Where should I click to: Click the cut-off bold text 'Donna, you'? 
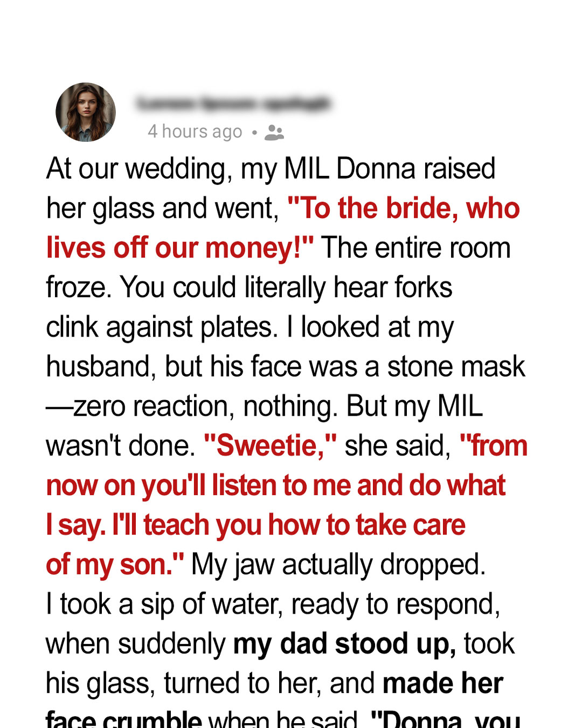point(446,719)
